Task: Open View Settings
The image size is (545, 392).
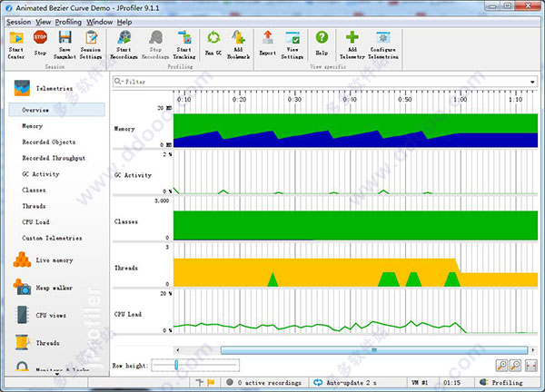Action: point(292,45)
